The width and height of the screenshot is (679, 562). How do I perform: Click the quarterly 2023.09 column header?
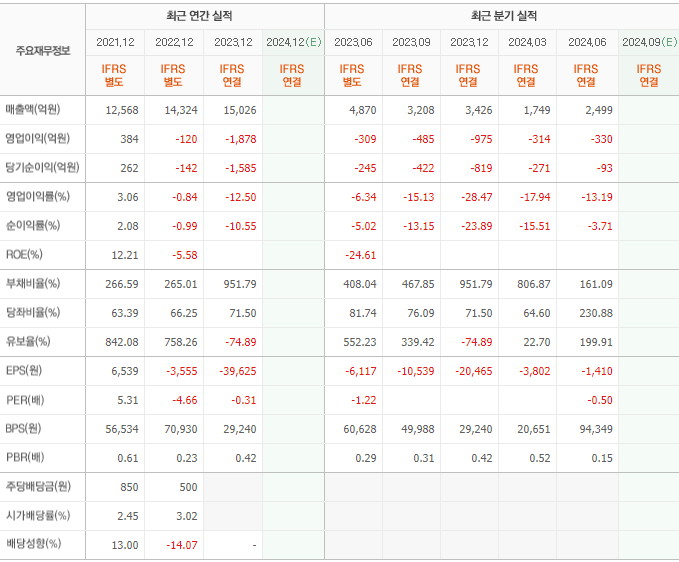[411, 42]
